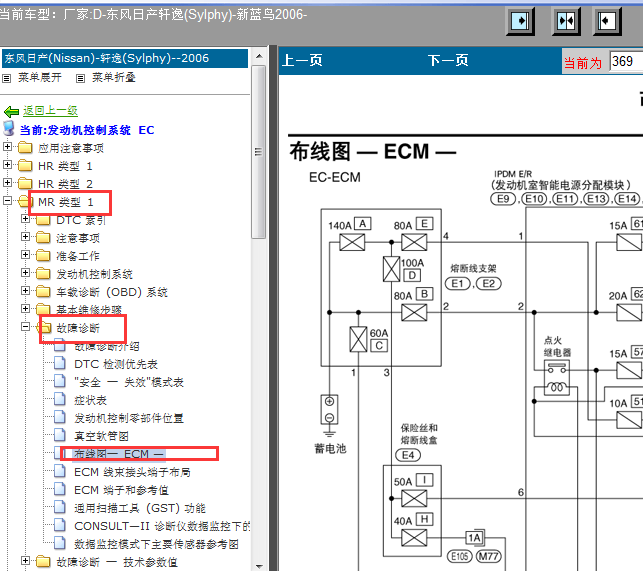This screenshot has width=643, height=571.
Task: Click the M77 connector label in diagram
Action: click(488, 556)
